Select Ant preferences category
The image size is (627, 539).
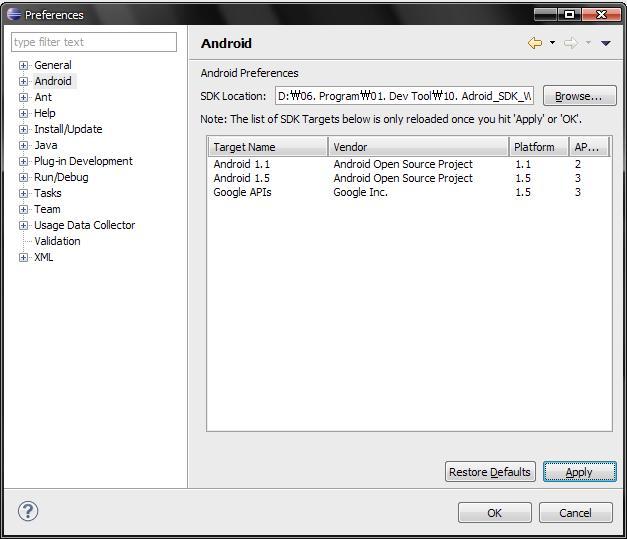tap(43, 97)
